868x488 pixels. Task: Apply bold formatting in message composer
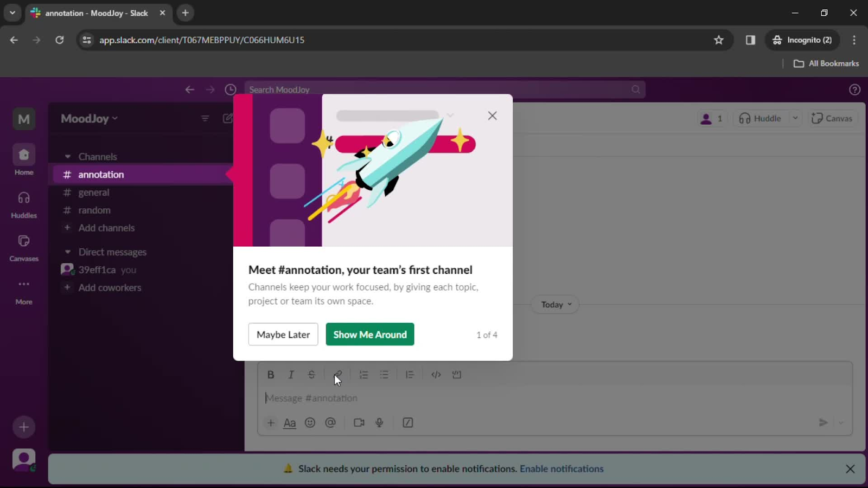click(271, 375)
